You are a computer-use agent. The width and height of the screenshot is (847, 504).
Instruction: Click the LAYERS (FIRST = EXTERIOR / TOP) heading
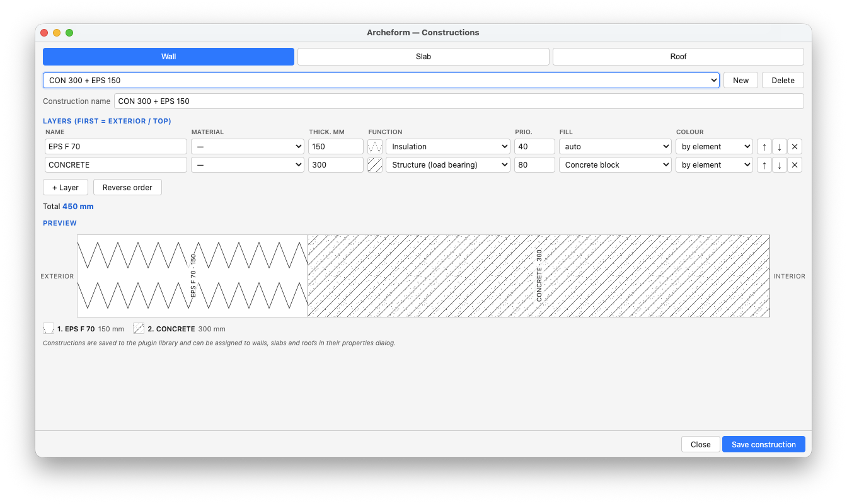pyautogui.click(x=107, y=121)
